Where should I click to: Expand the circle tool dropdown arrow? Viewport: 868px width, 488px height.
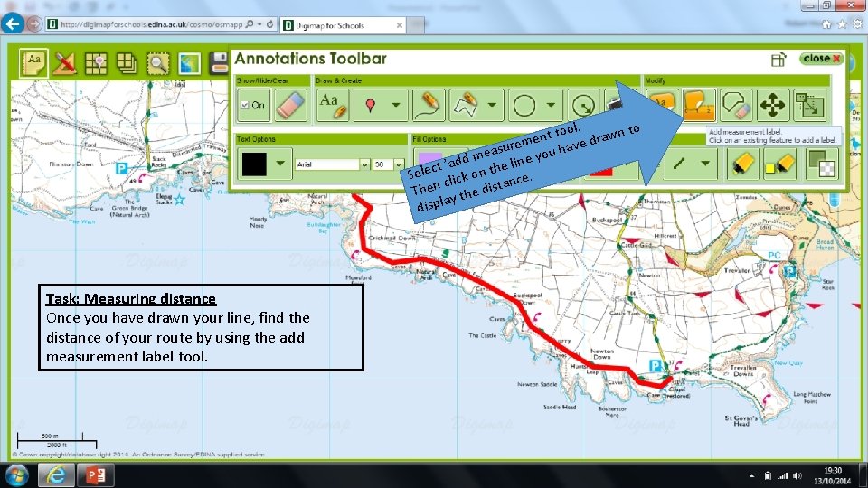[x=551, y=105]
